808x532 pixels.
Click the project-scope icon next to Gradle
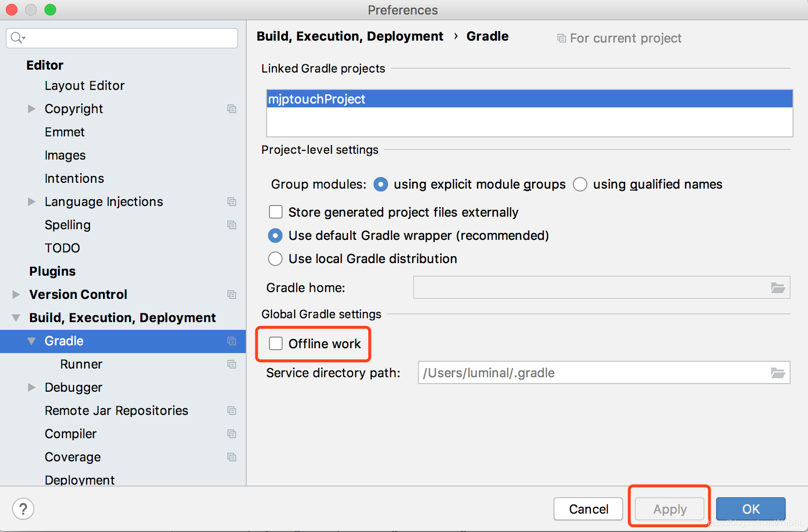tap(232, 341)
